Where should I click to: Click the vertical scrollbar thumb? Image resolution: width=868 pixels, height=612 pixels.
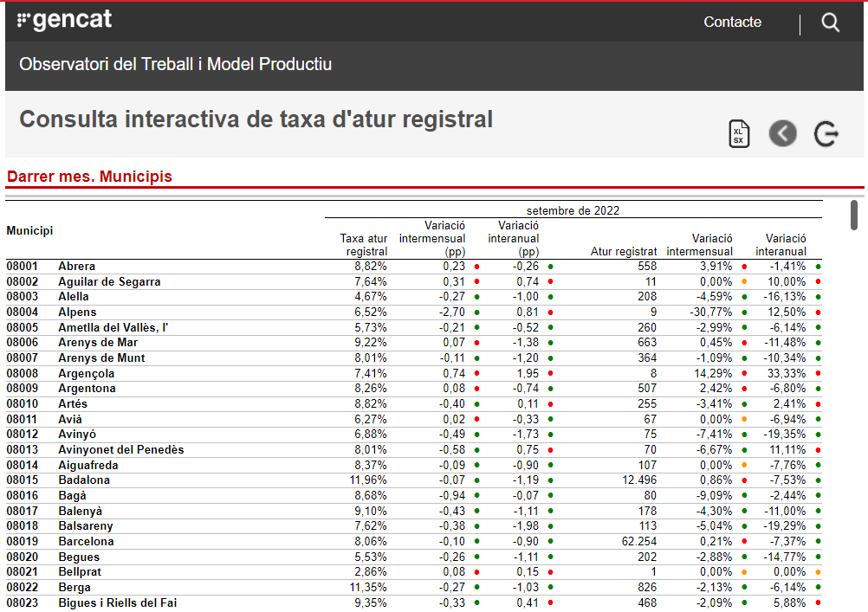click(854, 216)
